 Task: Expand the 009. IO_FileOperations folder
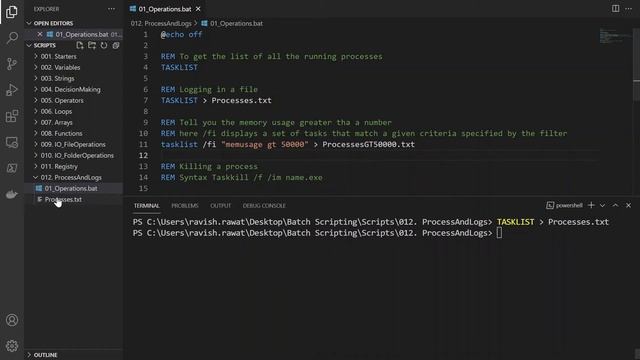(x=73, y=144)
